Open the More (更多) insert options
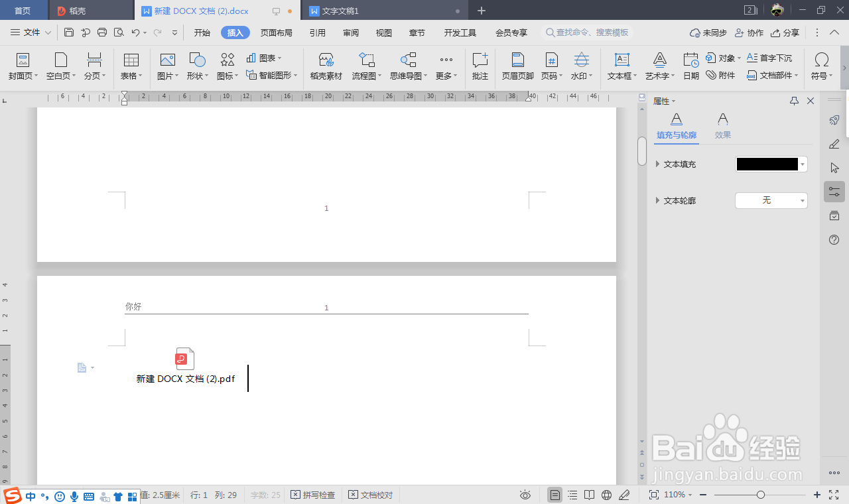The width and height of the screenshot is (849, 504). click(446, 67)
